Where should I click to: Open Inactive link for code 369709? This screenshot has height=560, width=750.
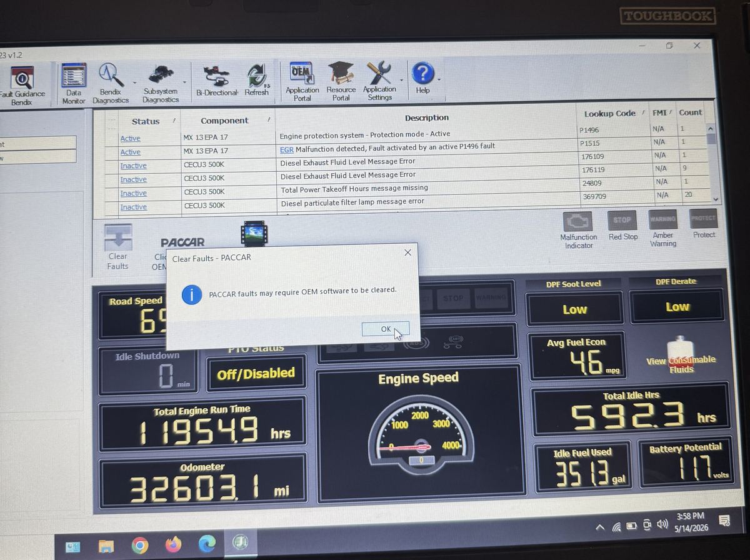pyautogui.click(x=133, y=207)
